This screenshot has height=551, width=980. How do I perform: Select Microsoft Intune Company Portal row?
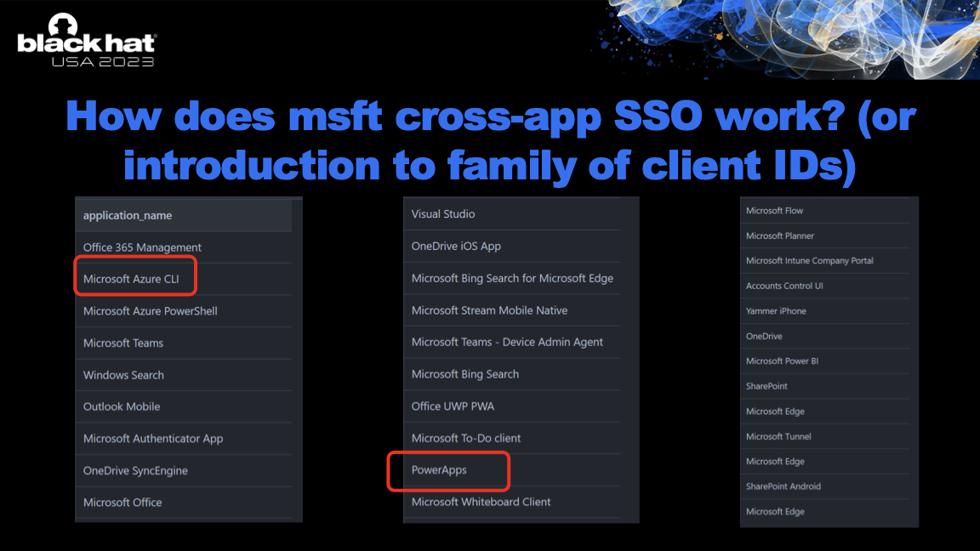point(826,260)
